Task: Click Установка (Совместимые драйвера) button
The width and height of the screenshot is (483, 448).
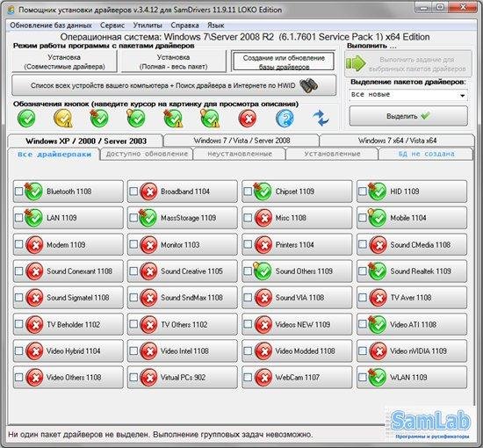Action: [x=64, y=61]
